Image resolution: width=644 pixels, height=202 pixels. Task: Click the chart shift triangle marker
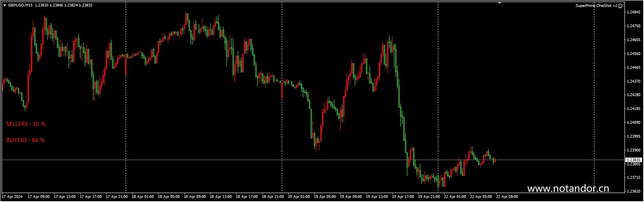pos(500,3)
